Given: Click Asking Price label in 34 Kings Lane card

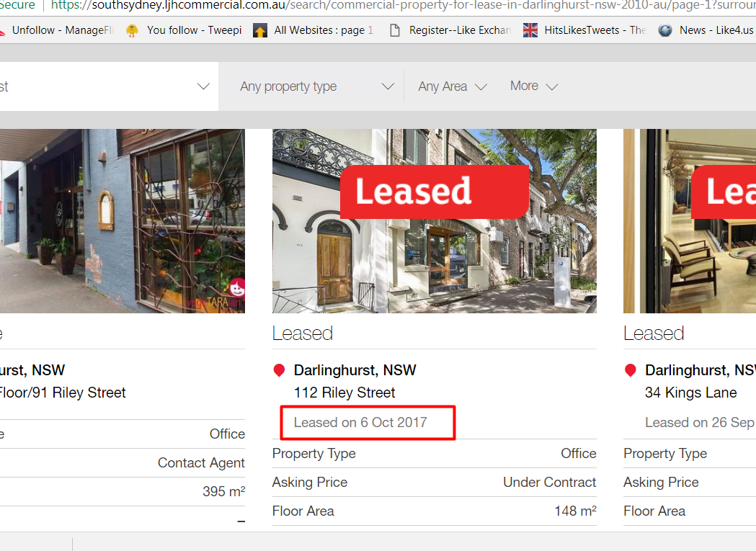Looking at the screenshot, I should [x=661, y=483].
